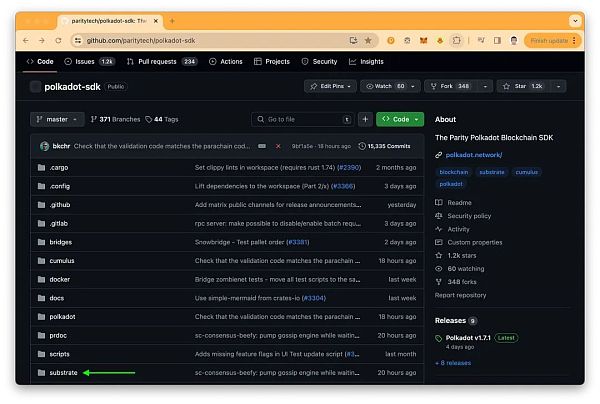Image resolution: width=600 pixels, height=404 pixels.
Task: Fork the polkadot-sdk repository
Action: [x=458, y=87]
